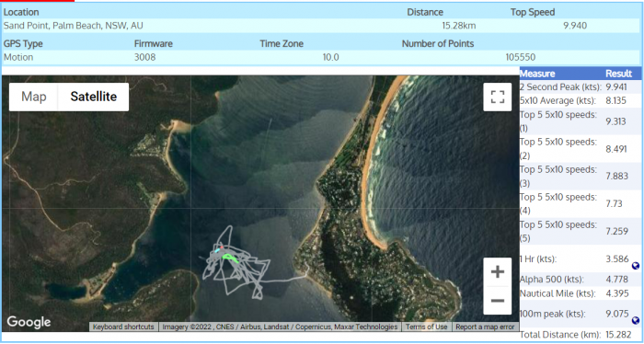
Task: Select the 5x10 Average row
Action: 580,100
